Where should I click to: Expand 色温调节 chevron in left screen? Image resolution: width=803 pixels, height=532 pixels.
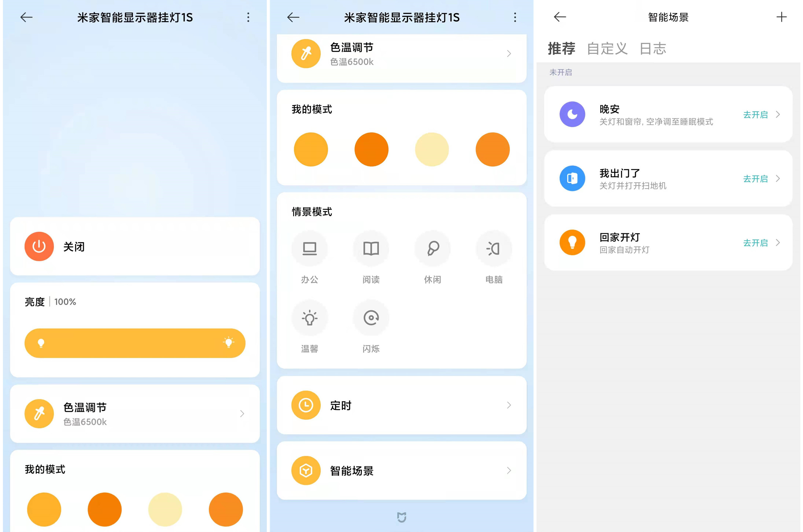[x=242, y=414]
